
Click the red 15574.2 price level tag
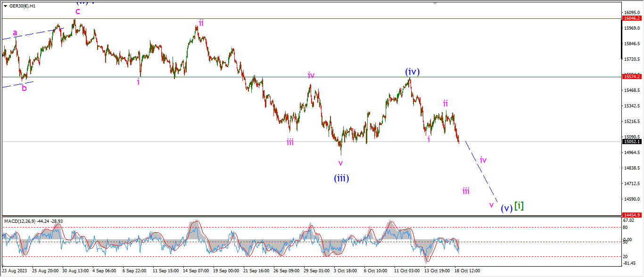tap(632, 76)
